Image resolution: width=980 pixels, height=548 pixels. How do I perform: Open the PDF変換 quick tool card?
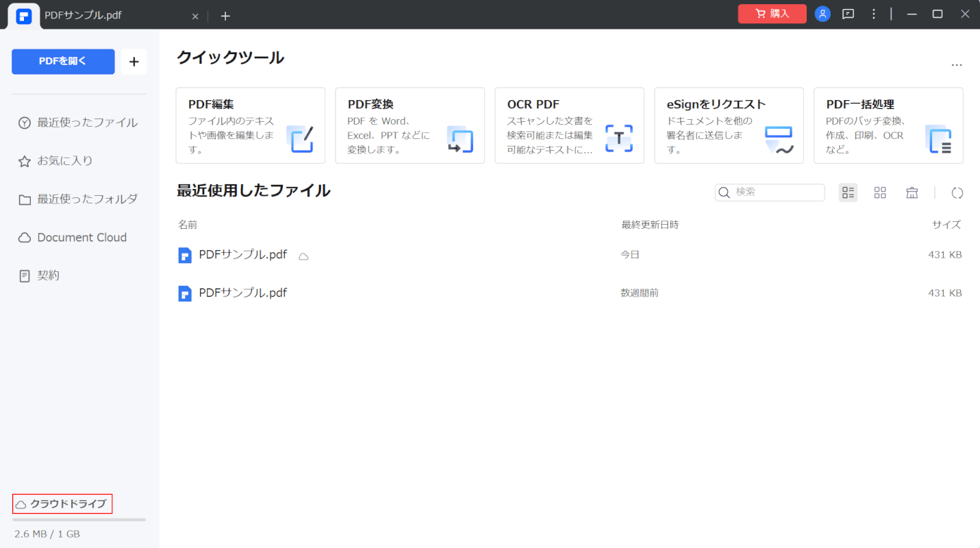pyautogui.click(x=410, y=125)
